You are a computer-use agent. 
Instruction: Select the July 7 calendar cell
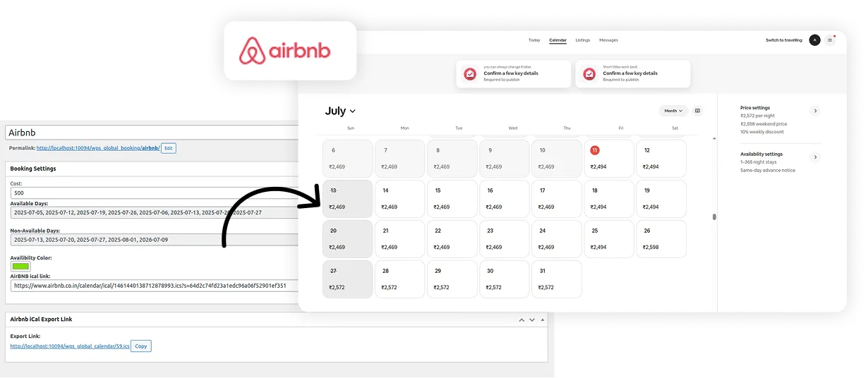point(399,159)
